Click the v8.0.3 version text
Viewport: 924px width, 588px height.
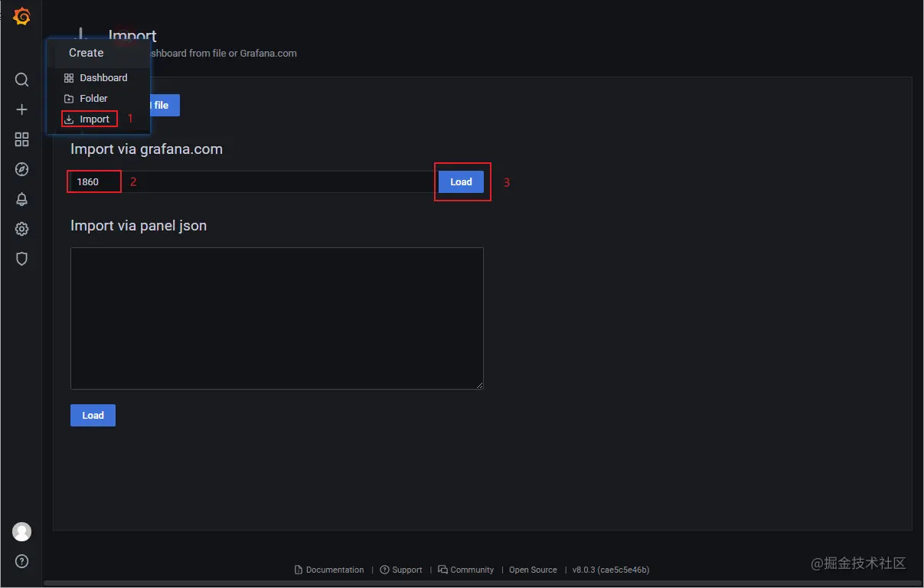point(611,570)
